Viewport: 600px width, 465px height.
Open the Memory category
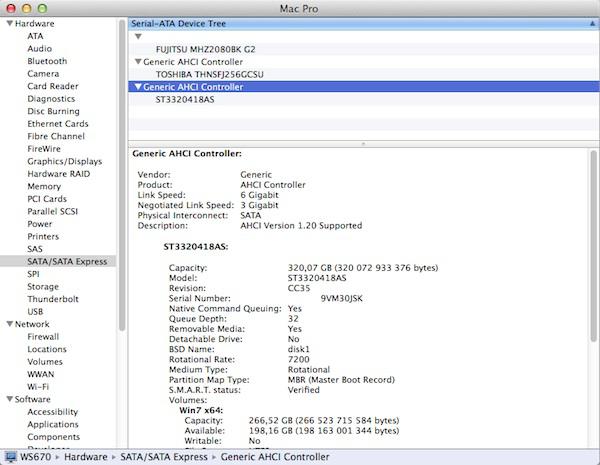pyautogui.click(x=44, y=186)
